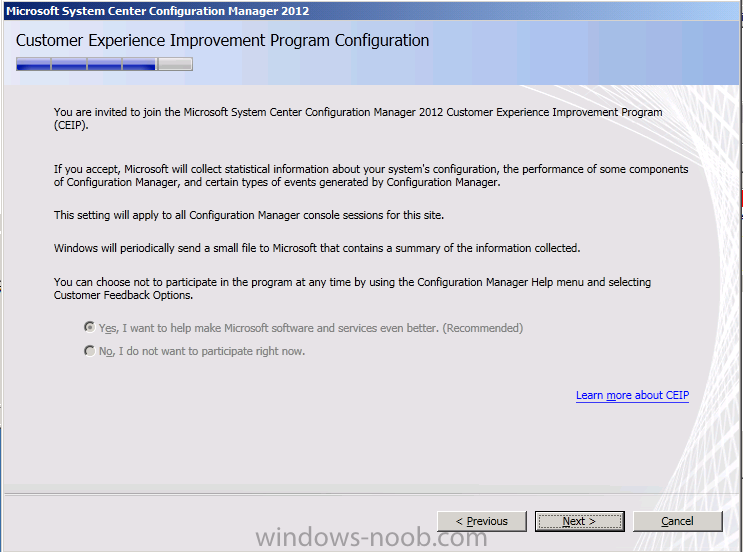Open the Learn more about CEIP link
The width and height of the screenshot is (743, 552).
pos(632,395)
